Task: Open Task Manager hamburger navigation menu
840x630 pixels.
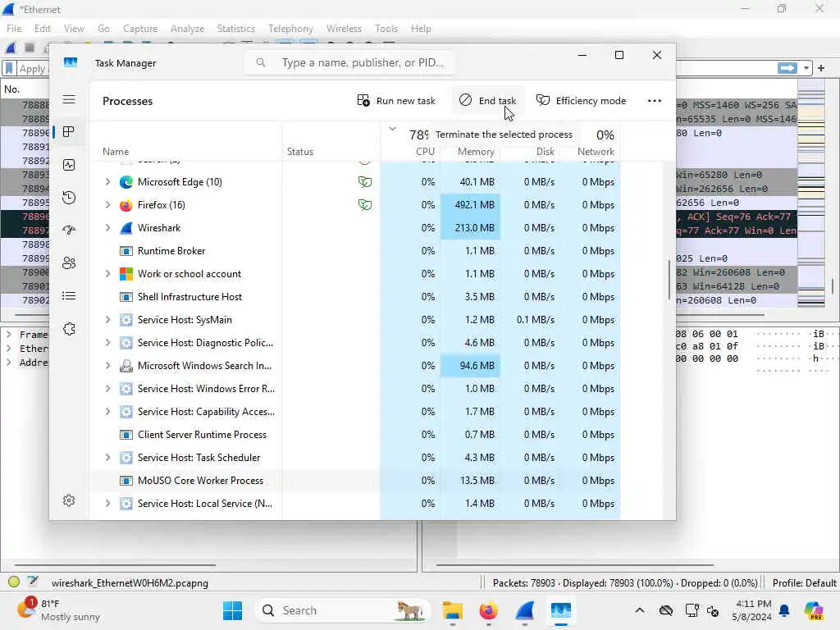Action: pos(69,99)
